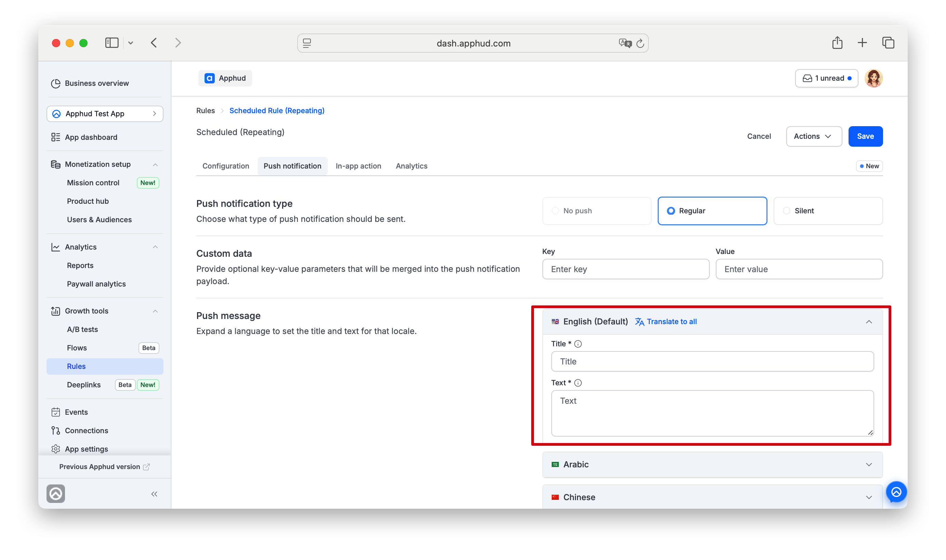Collapse the sidebar with double-chevron icon
The width and height of the screenshot is (946, 560).
tap(154, 494)
